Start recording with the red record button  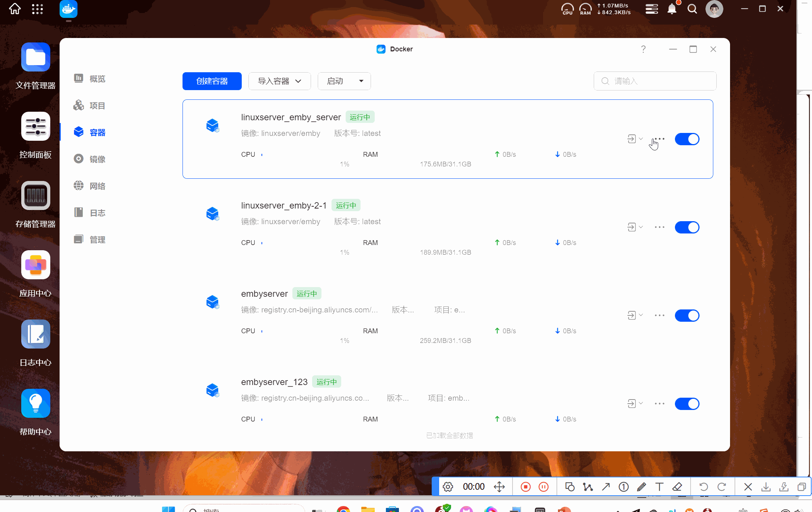pyautogui.click(x=526, y=487)
